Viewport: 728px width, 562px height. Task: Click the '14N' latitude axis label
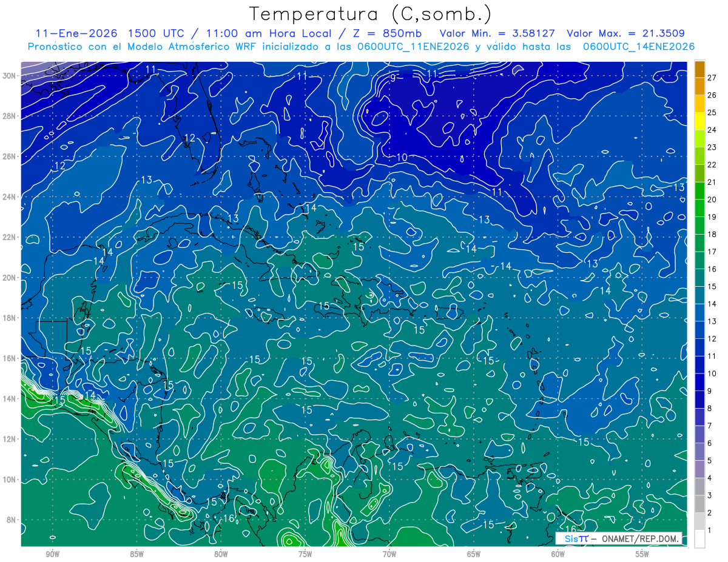tap(10, 399)
